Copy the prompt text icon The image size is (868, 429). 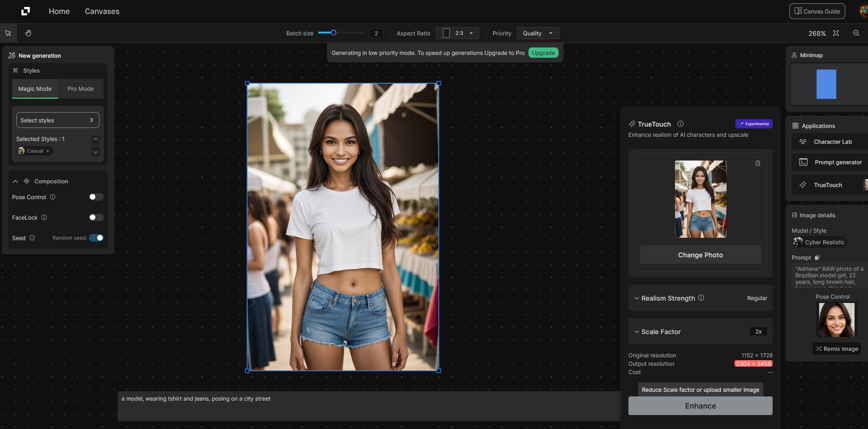pyautogui.click(x=817, y=257)
